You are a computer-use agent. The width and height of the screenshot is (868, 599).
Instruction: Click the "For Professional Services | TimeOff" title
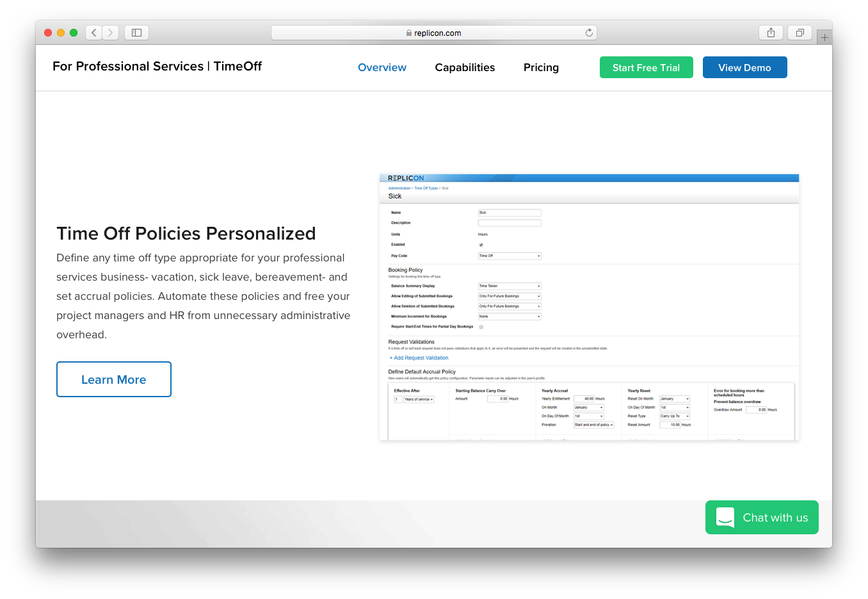(157, 66)
